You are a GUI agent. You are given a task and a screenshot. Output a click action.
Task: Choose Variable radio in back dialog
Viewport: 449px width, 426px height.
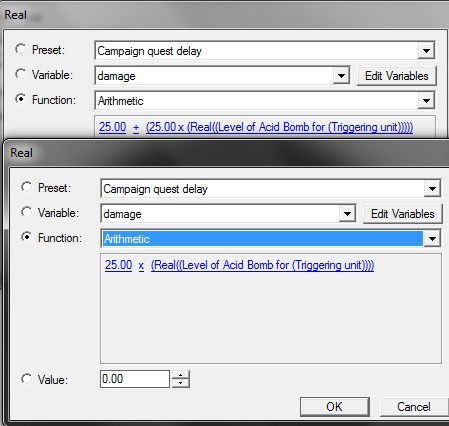21,74
